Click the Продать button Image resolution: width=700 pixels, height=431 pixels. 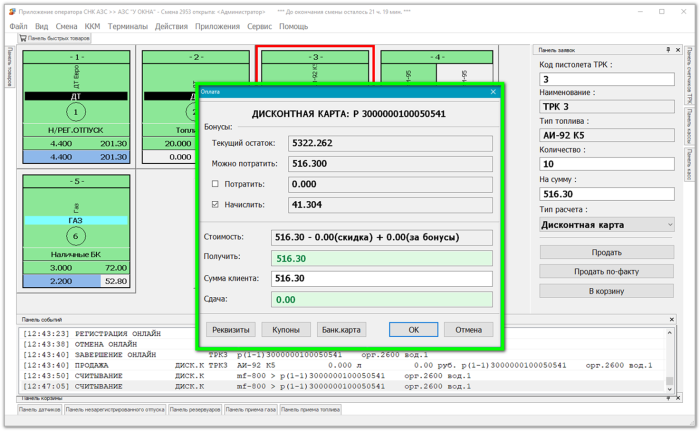click(606, 252)
